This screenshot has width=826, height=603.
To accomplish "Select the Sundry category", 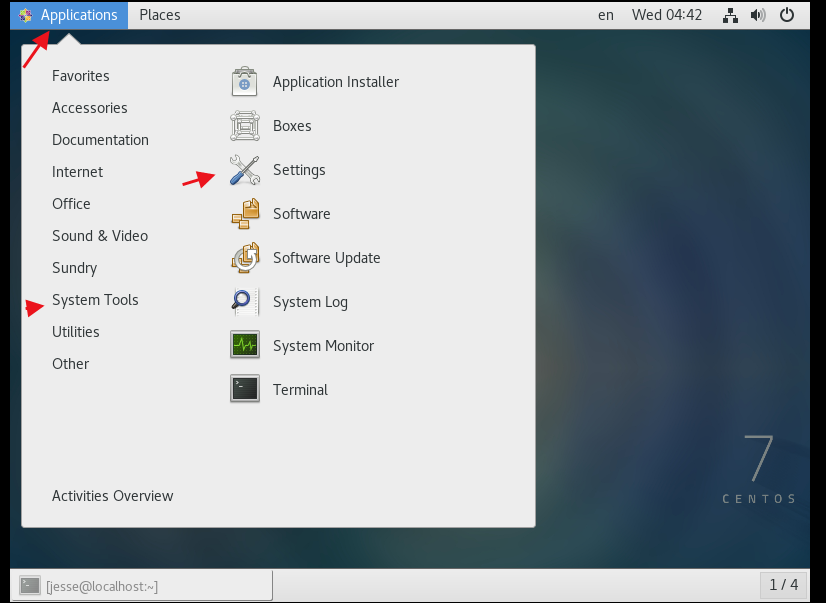I will [74, 268].
